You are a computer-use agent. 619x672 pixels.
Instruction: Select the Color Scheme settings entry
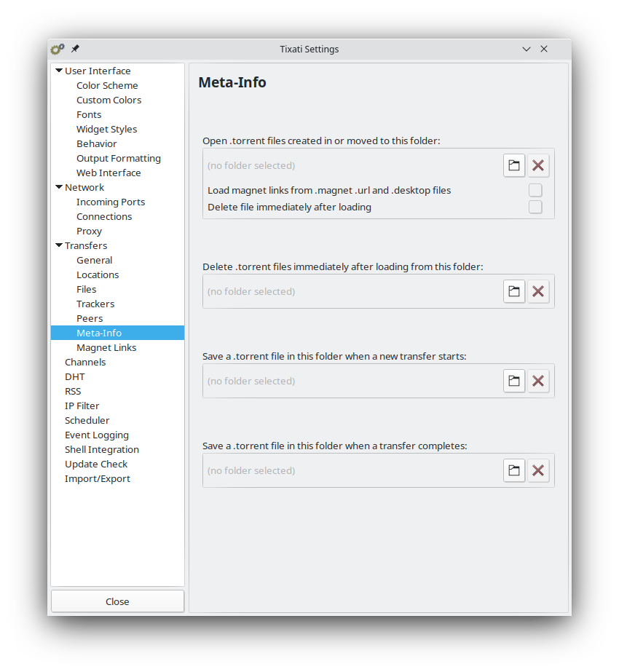[x=107, y=85]
